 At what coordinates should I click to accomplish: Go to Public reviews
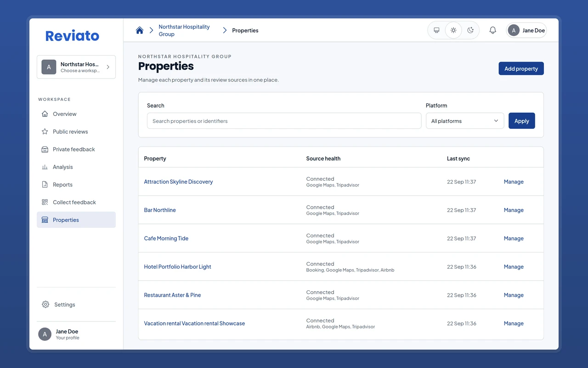tap(76, 132)
